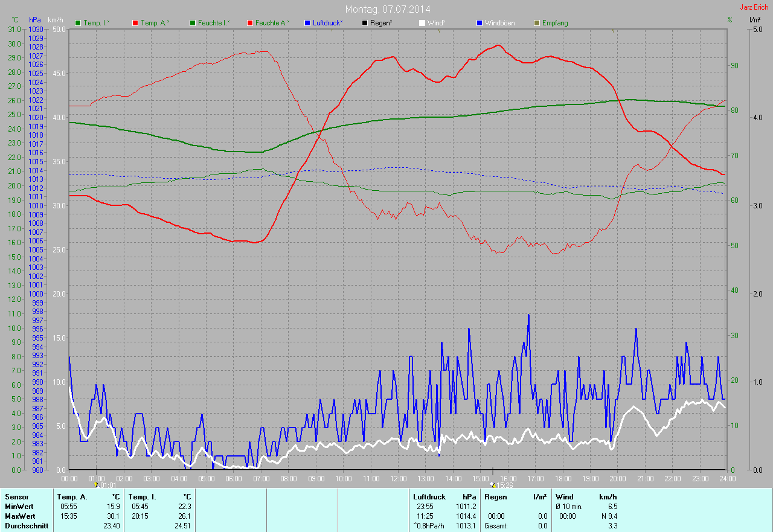
Task: Click the Jarz Erich label
Action: pyautogui.click(x=754, y=7)
